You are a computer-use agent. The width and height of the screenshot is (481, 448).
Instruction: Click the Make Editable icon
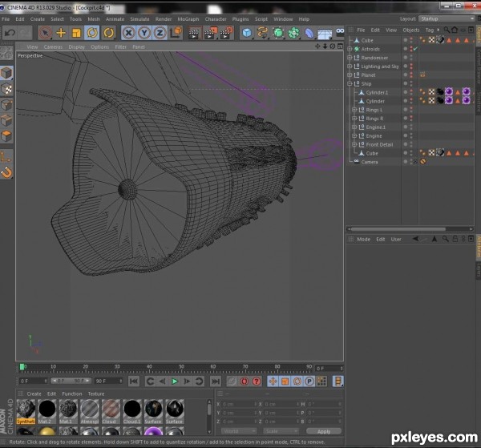(x=6, y=53)
